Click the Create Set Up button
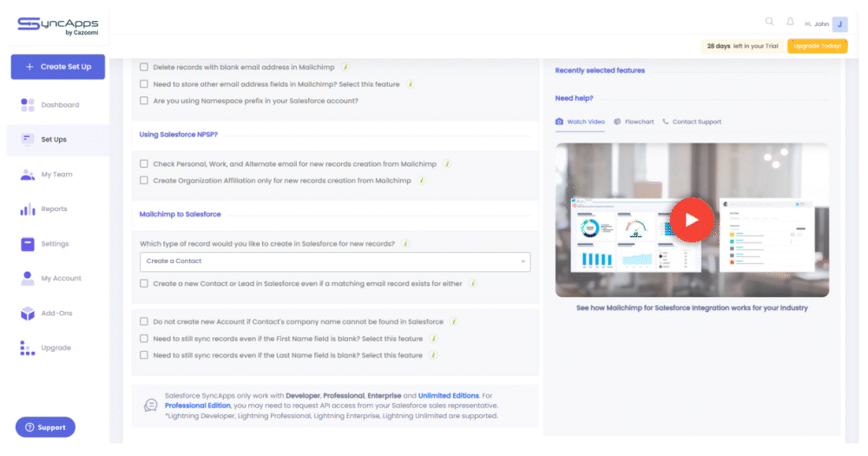This screenshot has height=456, width=868. (58, 67)
